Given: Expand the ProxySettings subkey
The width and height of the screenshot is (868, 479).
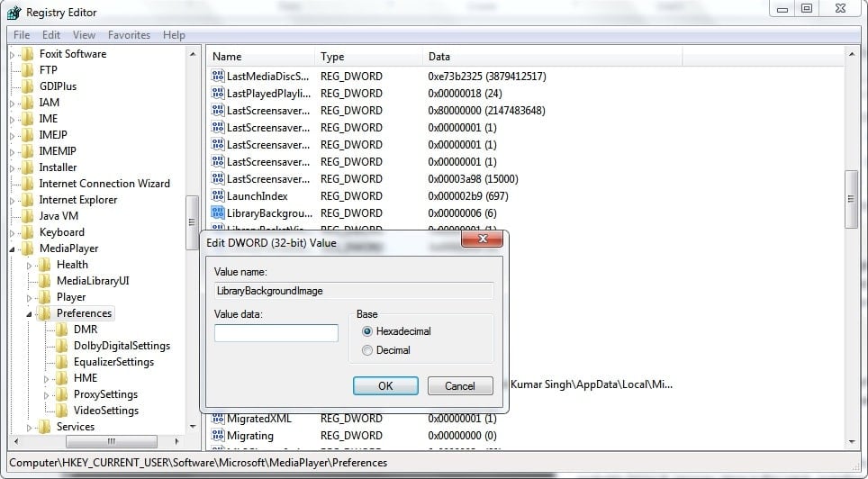Looking at the screenshot, I should pyautogui.click(x=47, y=395).
